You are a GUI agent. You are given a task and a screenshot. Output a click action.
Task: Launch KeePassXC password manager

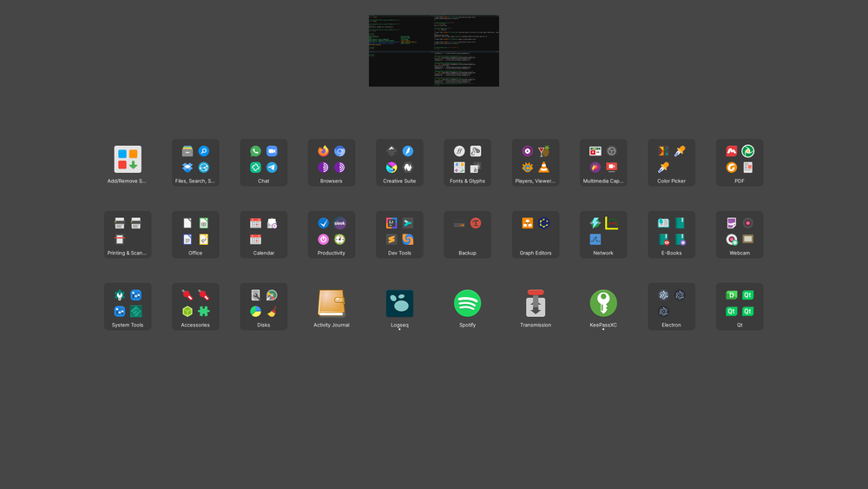tap(603, 307)
